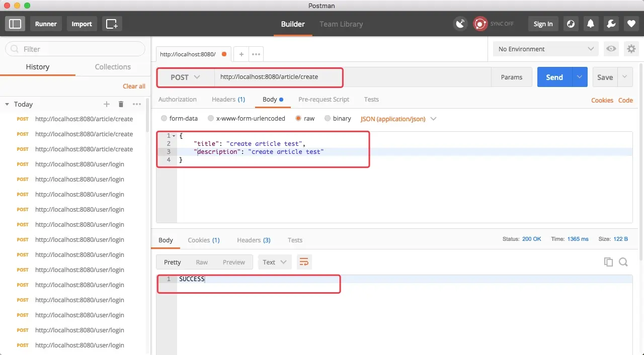
Task: Click the plus icon in Today header
Action: point(107,104)
